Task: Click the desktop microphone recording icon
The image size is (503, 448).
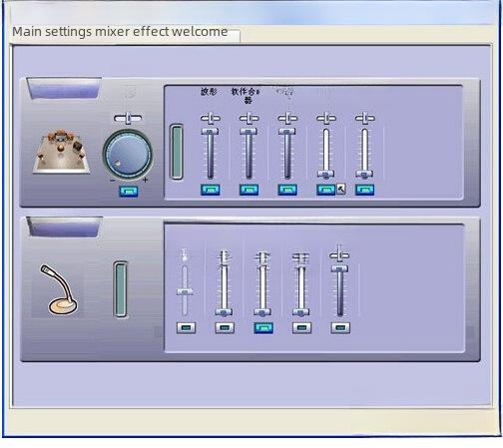Action: (59, 289)
